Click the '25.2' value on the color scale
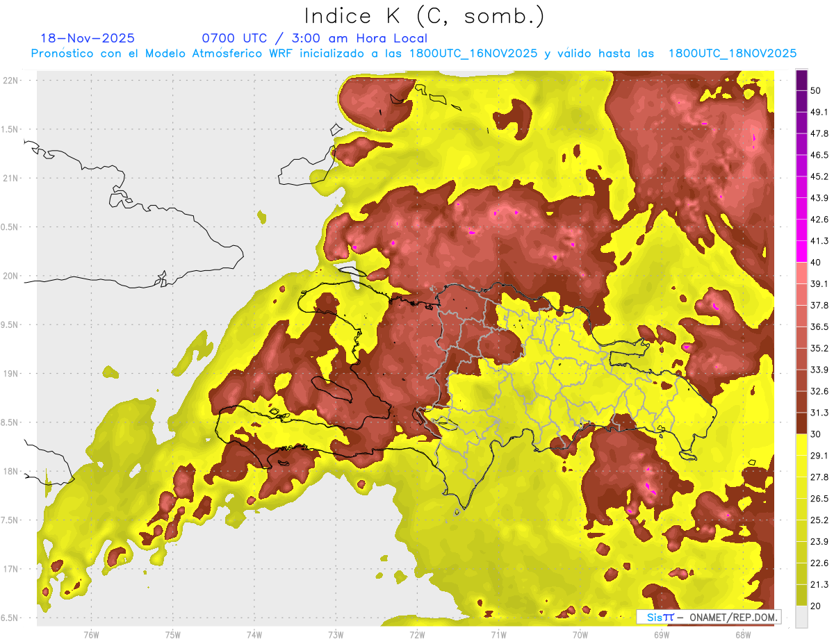 tap(819, 520)
